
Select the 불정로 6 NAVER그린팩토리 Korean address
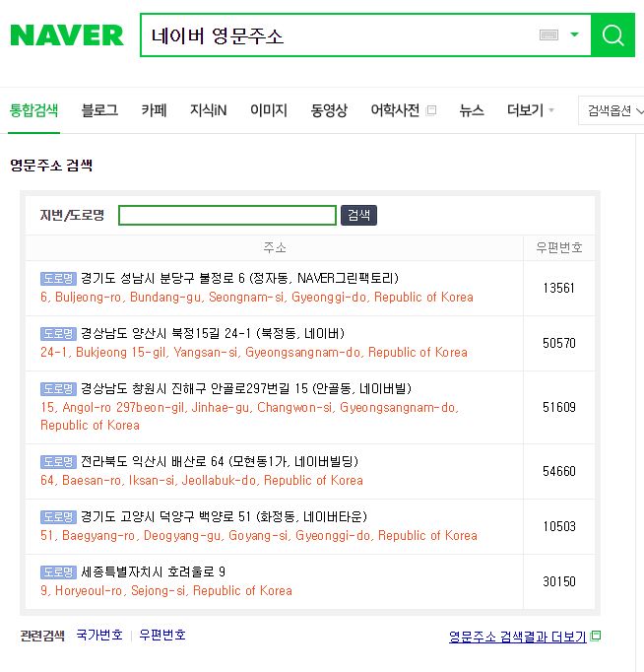click(240, 278)
